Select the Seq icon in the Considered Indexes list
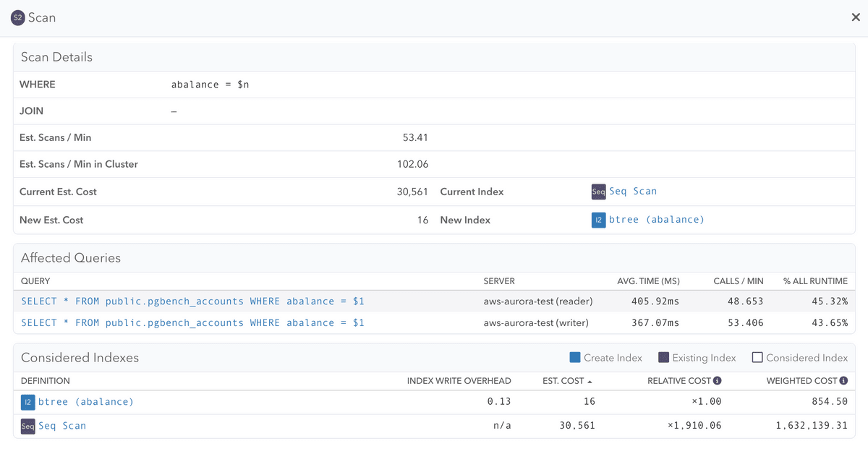Image resolution: width=868 pixels, height=454 pixels. pyautogui.click(x=27, y=426)
